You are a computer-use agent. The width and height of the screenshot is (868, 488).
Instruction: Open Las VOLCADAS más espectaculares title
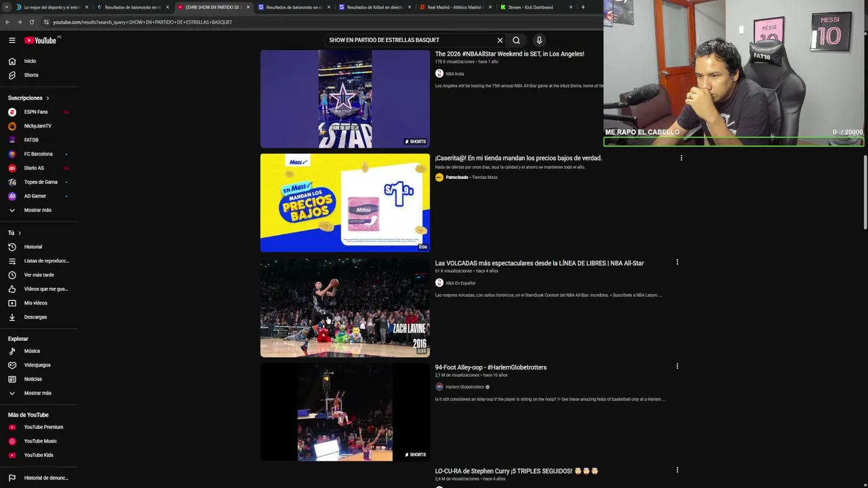[x=539, y=263]
